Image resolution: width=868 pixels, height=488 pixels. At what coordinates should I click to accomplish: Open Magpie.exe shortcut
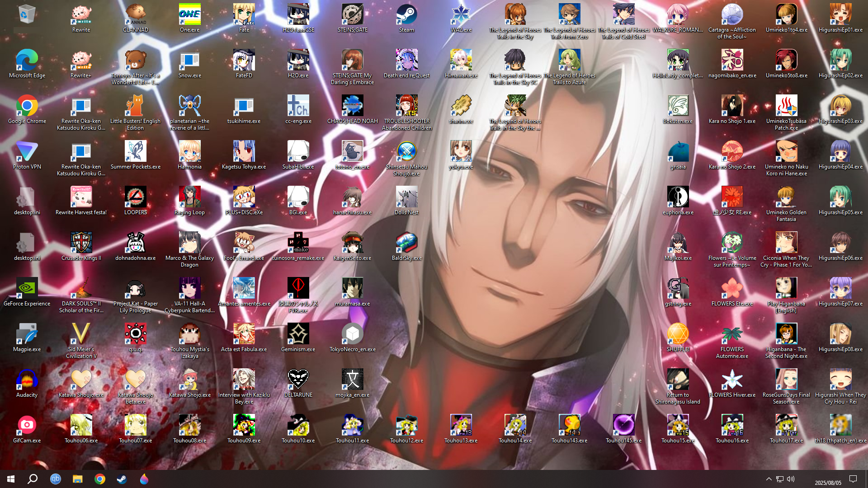(27, 338)
